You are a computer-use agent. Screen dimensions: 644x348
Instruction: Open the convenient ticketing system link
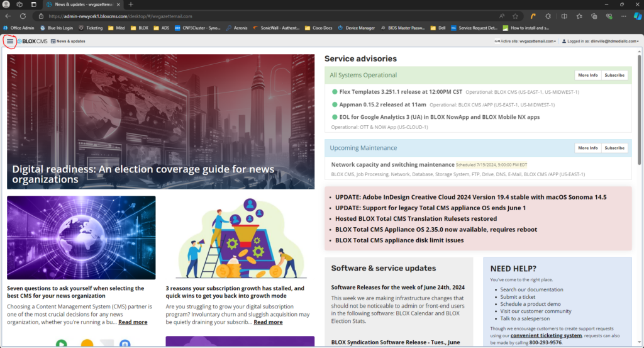coord(546,335)
